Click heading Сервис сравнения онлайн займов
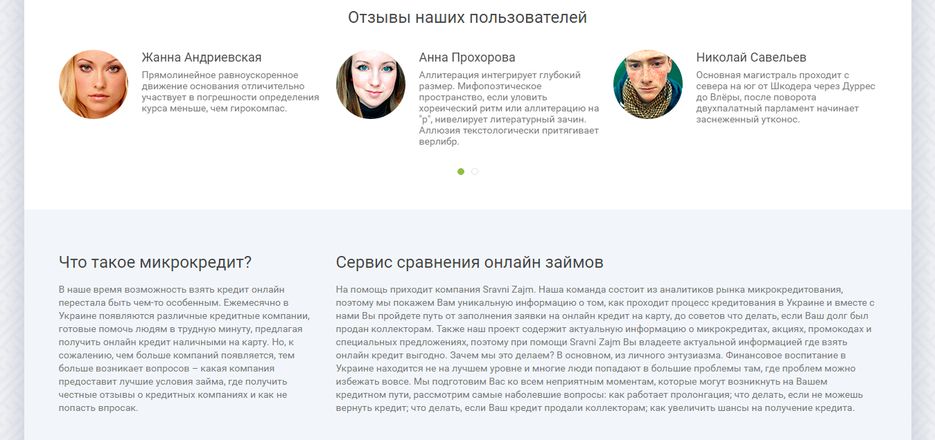 [469, 262]
